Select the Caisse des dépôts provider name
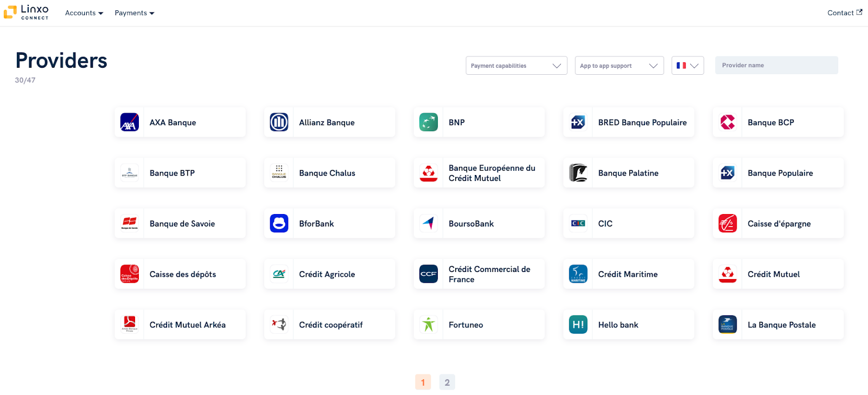This screenshot has height=395, width=868. [183, 274]
